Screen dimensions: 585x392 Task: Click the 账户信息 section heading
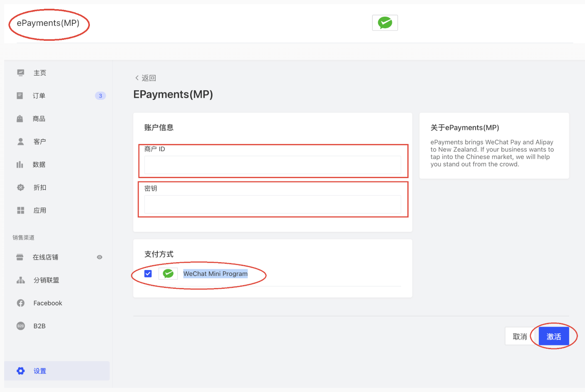coord(159,127)
